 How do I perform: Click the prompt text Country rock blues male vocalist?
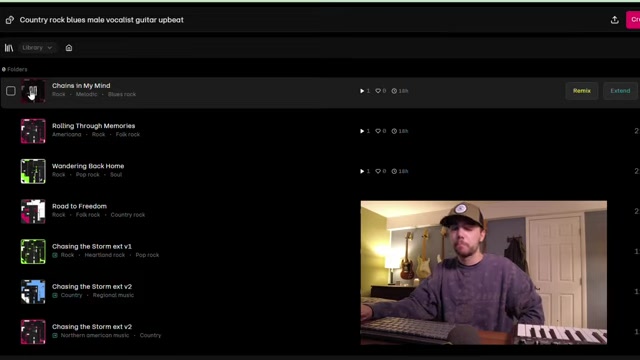tap(102, 20)
